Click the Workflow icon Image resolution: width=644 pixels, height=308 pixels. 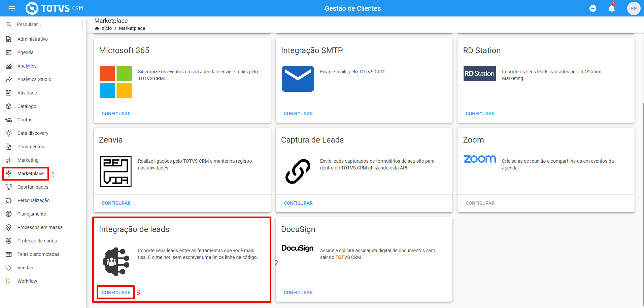9,281
